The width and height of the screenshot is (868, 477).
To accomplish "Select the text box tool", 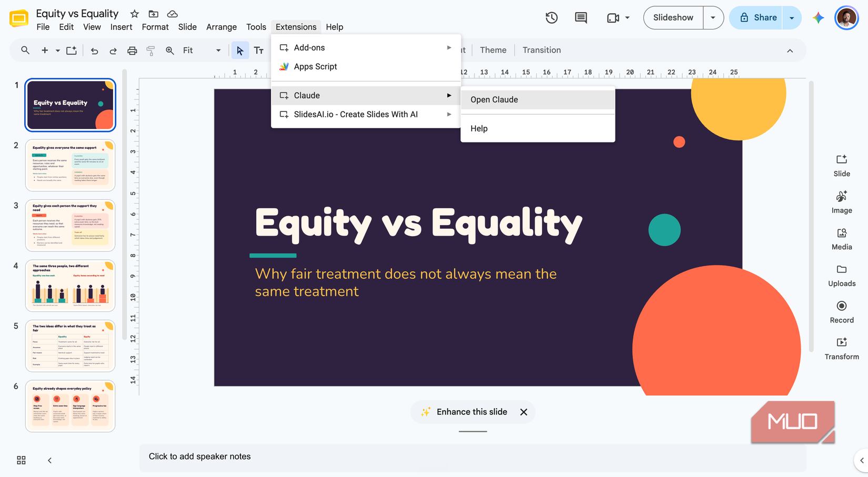I will (258, 50).
